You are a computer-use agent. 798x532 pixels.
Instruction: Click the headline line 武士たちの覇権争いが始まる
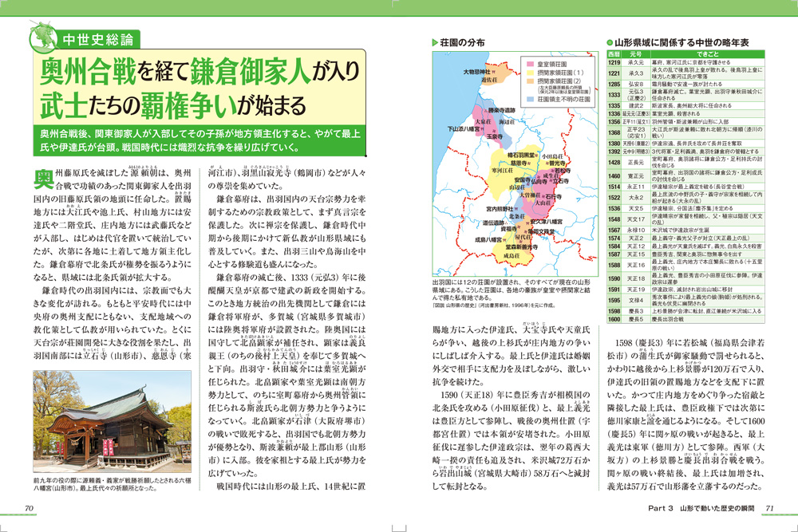(x=173, y=105)
